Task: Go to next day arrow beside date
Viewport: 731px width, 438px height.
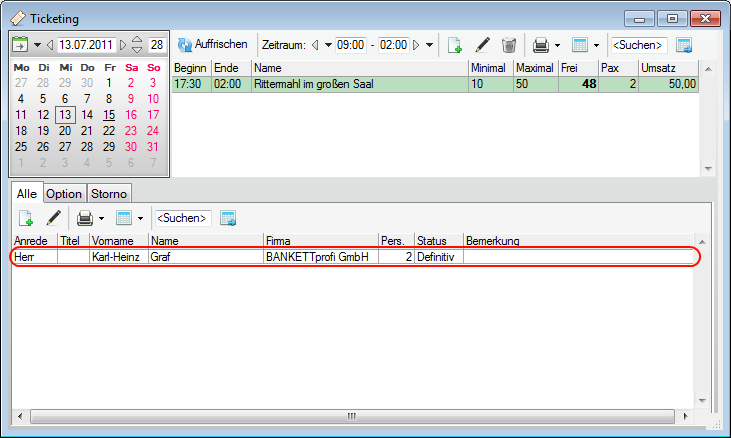Action: point(123,45)
